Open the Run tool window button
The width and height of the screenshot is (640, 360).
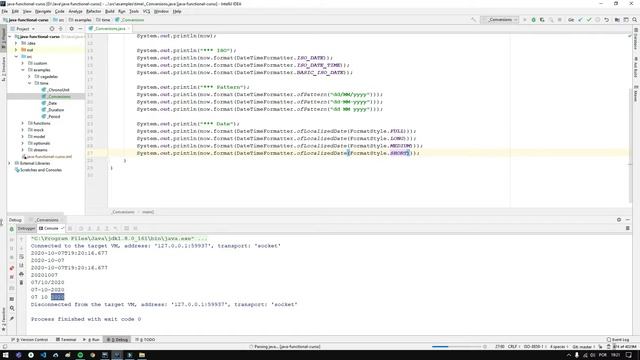point(91,340)
